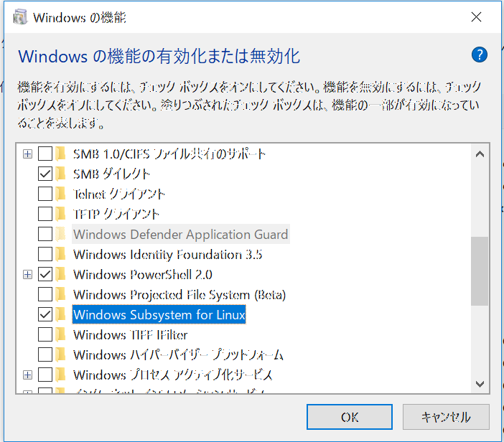
Task: Select the TFTP クライアント label
Action: (x=116, y=214)
